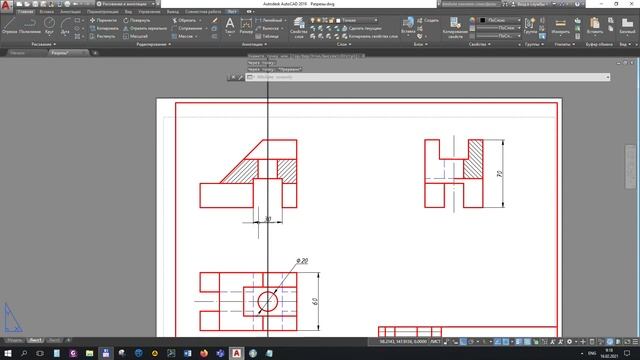Click the Линейный dimension button
The width and height of the screenshot is (640, 360).
coord(269,20)
